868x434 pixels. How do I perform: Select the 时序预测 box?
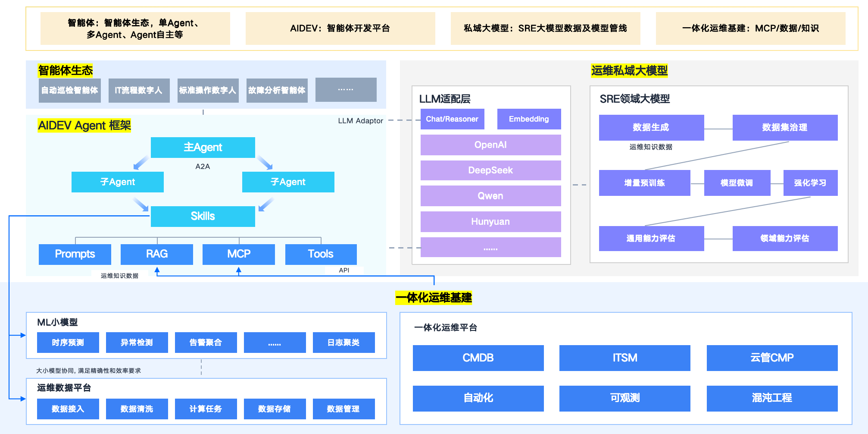[68, 343]
